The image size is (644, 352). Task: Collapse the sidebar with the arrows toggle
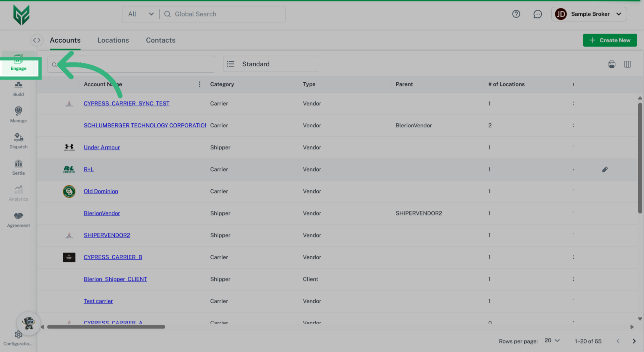click(37, 40)
